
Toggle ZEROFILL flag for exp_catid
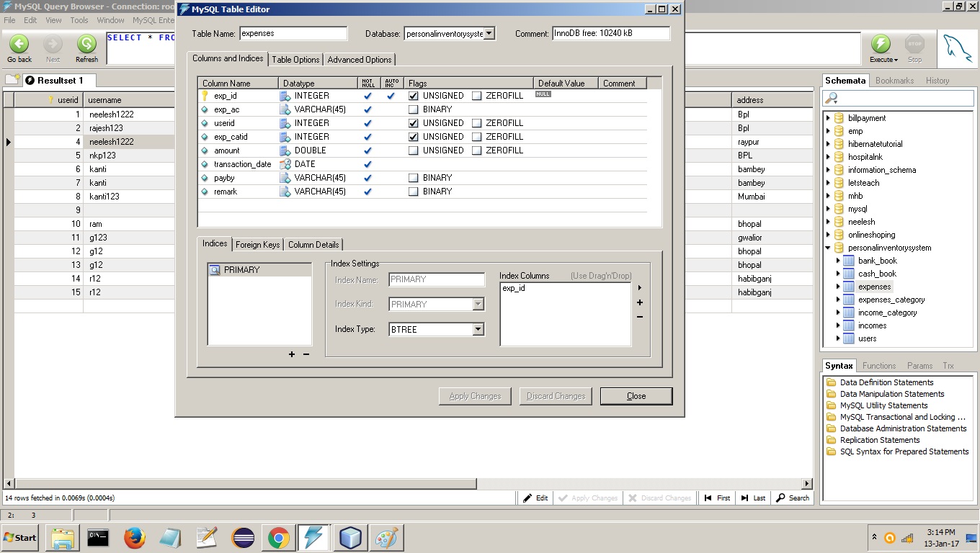[x=476, y=137]
